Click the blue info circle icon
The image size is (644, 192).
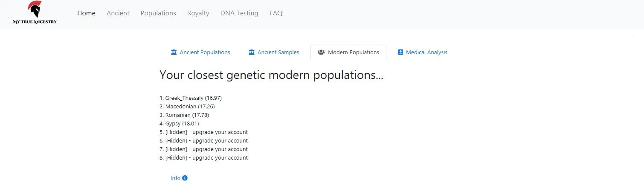(x=185, y=178)
